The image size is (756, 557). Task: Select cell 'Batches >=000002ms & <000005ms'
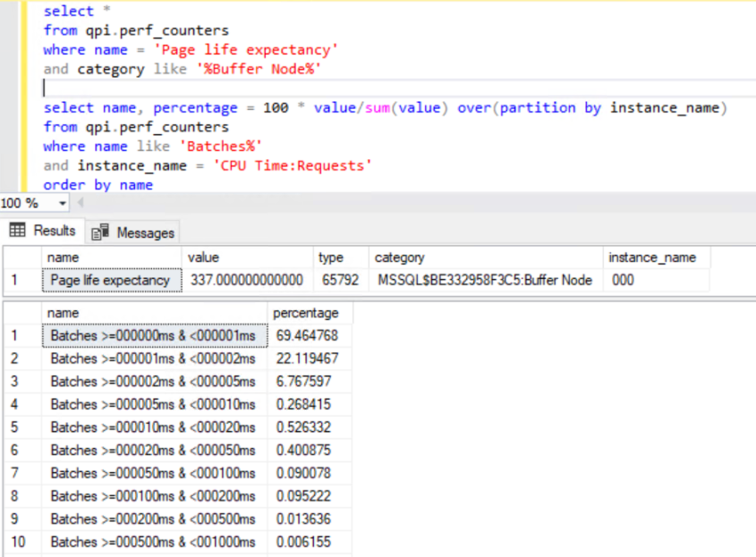[155, 381]
